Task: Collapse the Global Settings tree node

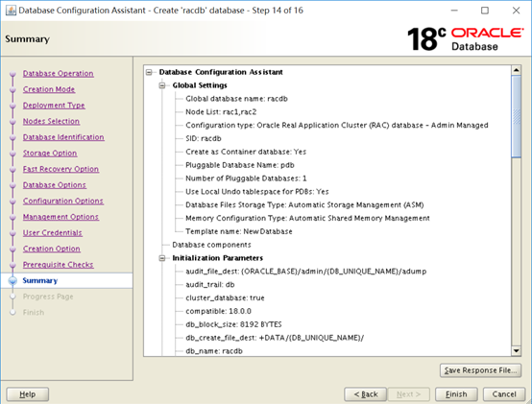Action: pos(162,85)
